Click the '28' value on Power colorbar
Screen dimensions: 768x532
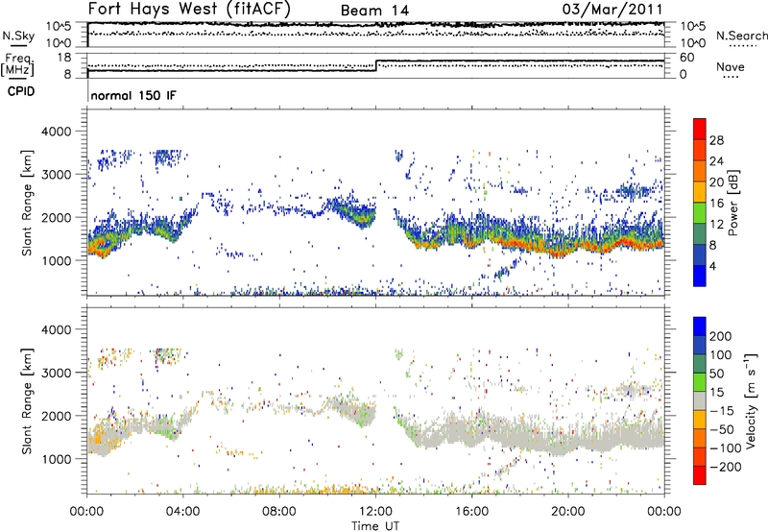716,140
